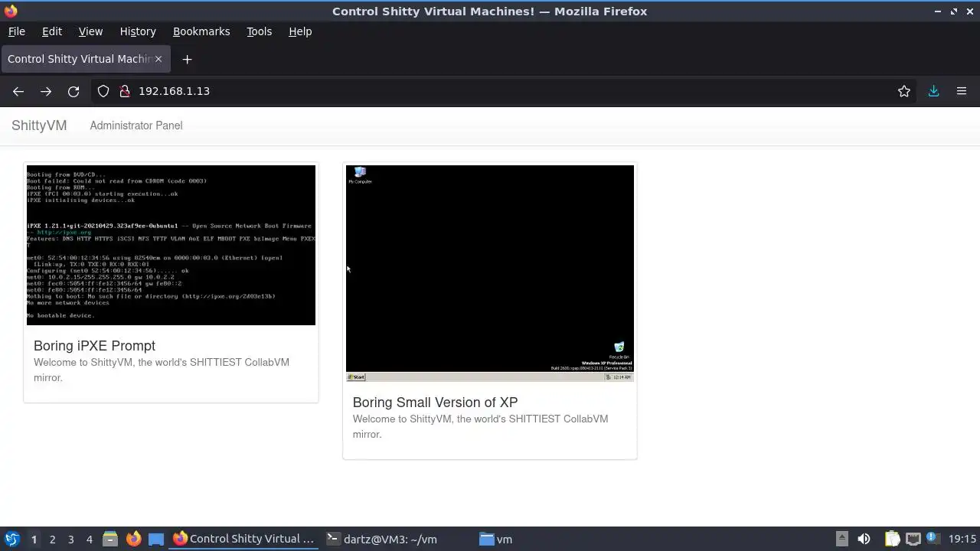Viewport: 980px width, 551px height.
Task: Switch to workspace 3
Action: click(70, 540)
